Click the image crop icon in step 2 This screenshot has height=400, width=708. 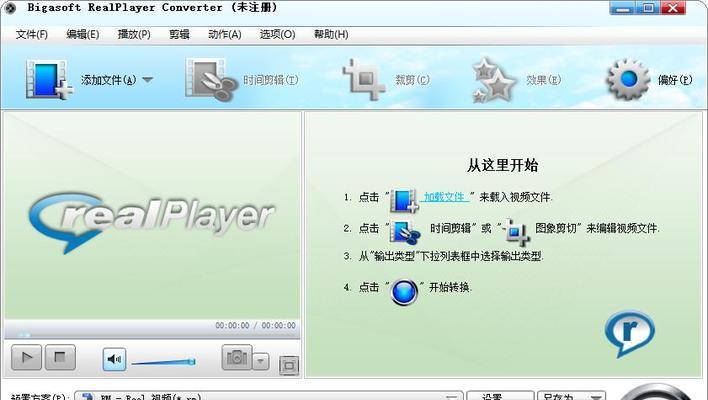point(517,232)
